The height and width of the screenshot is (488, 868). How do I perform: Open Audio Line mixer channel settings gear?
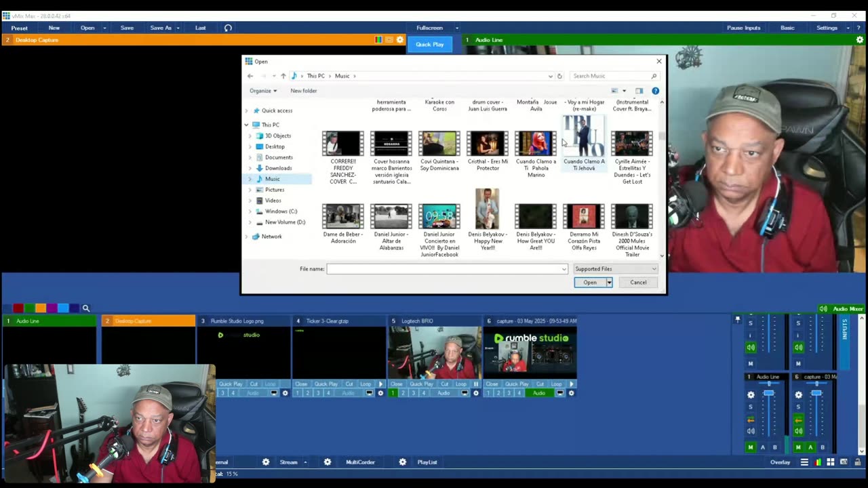[751, 394]
